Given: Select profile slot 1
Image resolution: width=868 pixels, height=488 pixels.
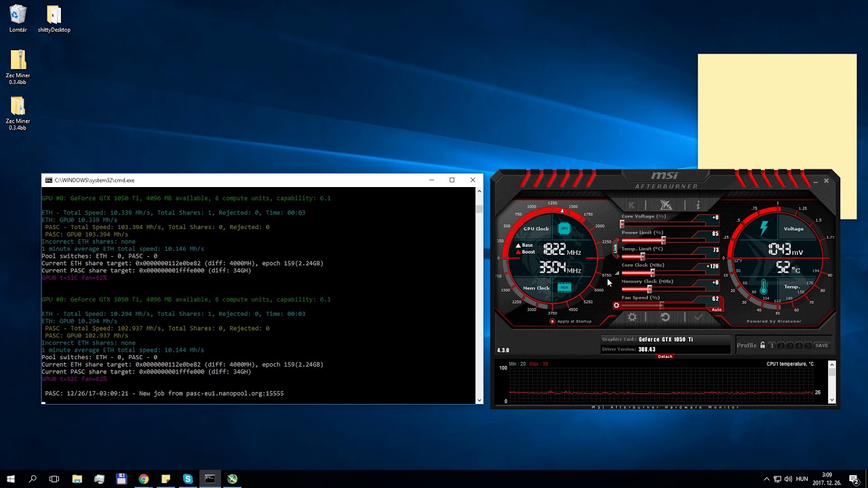Looking at the screenshot, I should click(772, 346).
